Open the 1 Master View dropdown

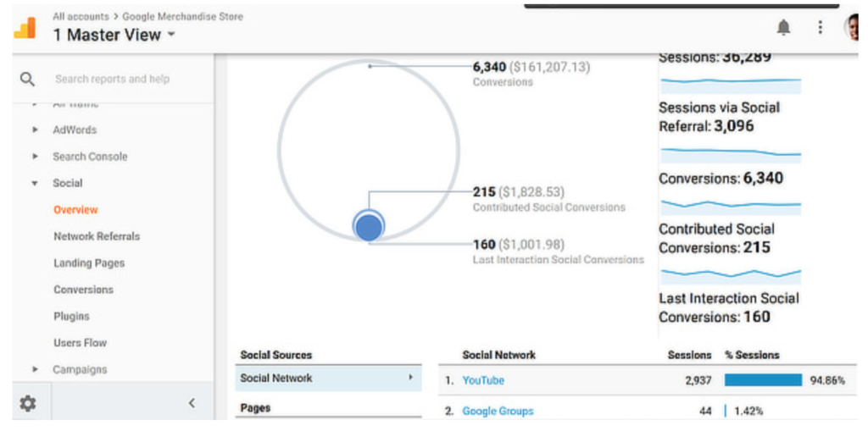[x=114, y=36]
